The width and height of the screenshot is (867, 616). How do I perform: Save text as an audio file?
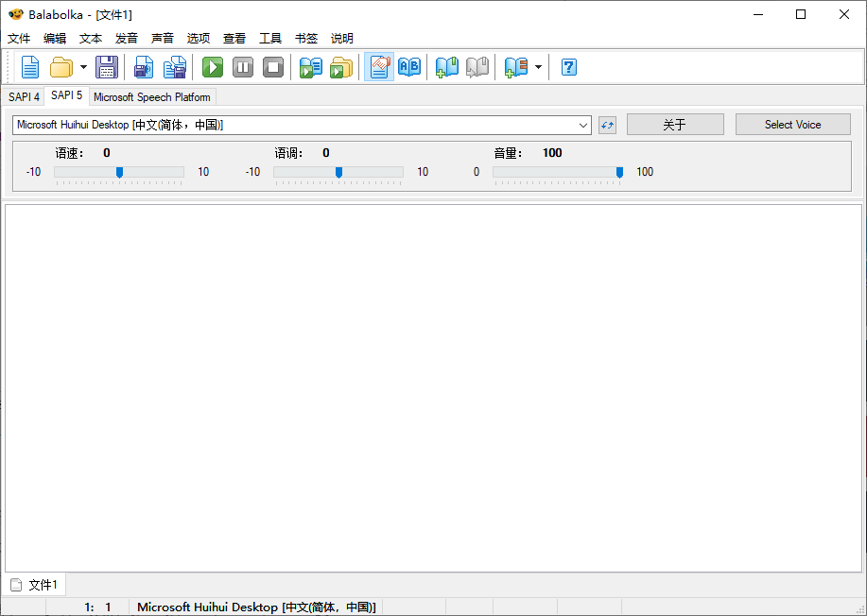coord(143,66)
